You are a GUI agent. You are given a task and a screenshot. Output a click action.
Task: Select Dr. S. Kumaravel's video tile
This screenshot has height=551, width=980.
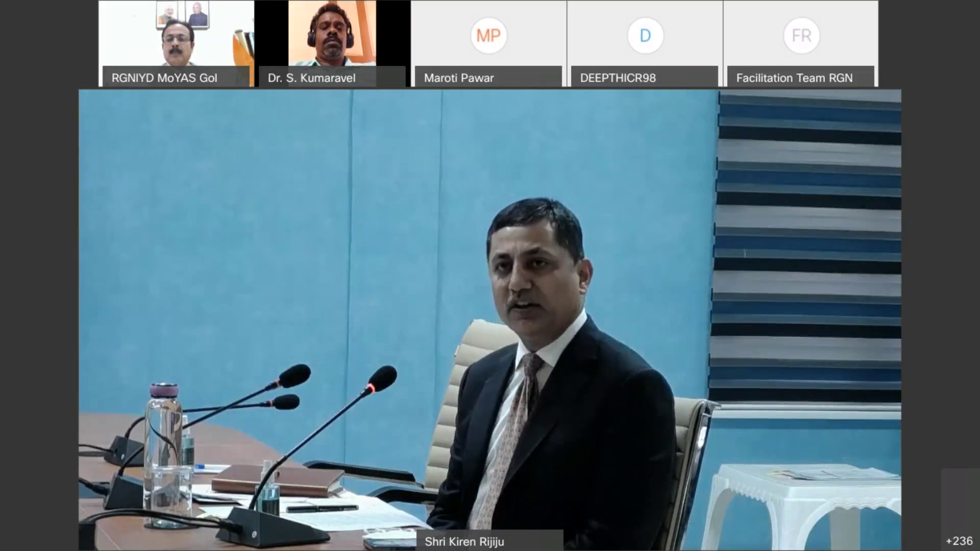tap(332, 43)
